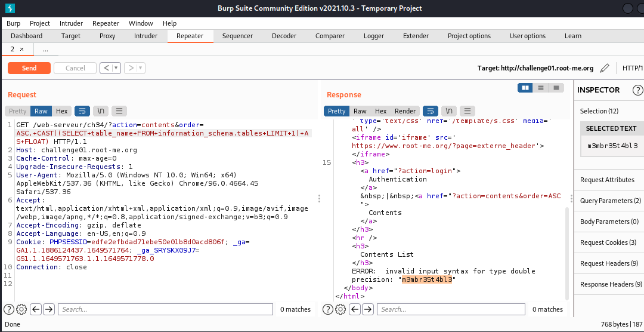Image resolution: width=644 pixels, height=332 pixels.
Task: Open the Comparer tab
Action: point(330,36)
